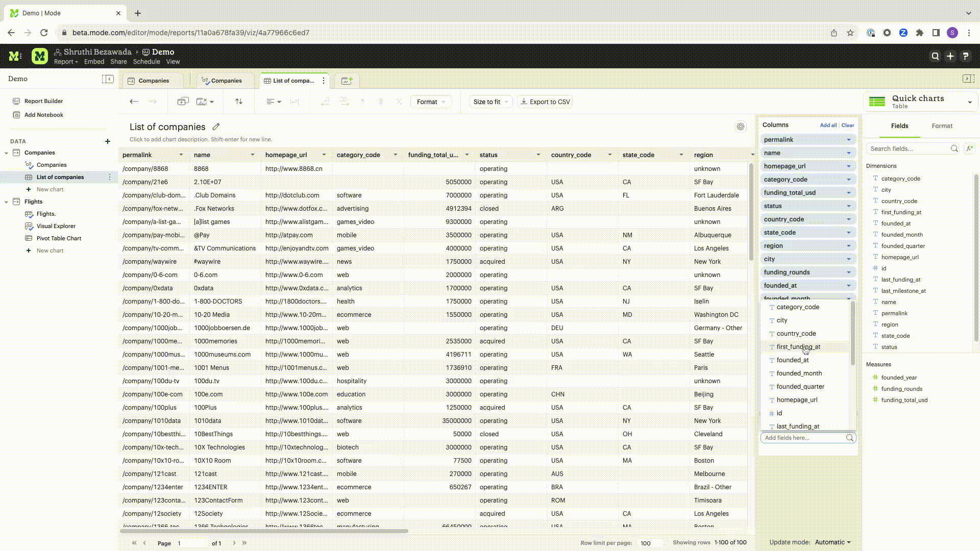
Task: Open chart settings gear icon
Action: (740, 127)
